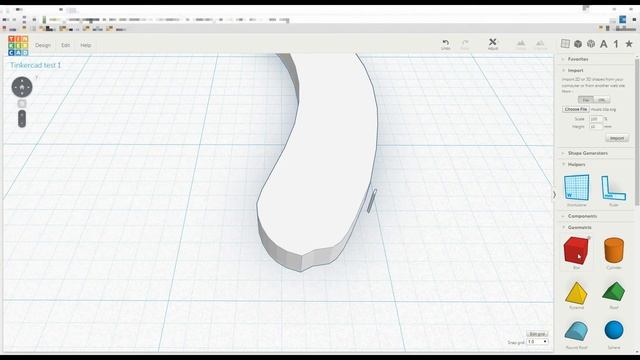
Task: Select the blue Sphere shape
Action: [614, 330]
